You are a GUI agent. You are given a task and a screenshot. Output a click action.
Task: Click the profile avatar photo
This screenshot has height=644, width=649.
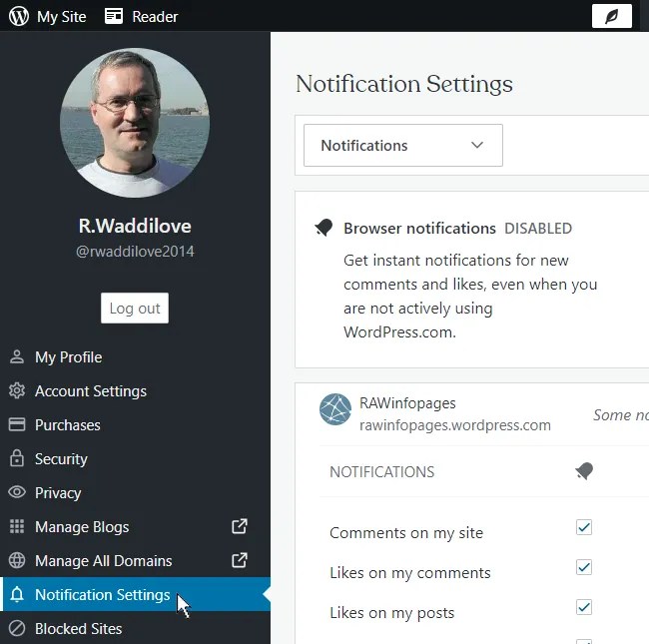(x=135, y=123)
